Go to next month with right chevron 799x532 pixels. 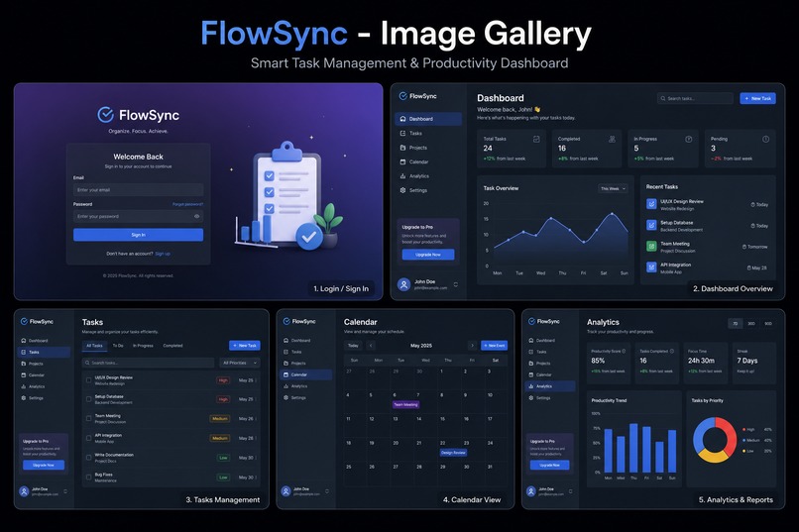pos(473,345)
